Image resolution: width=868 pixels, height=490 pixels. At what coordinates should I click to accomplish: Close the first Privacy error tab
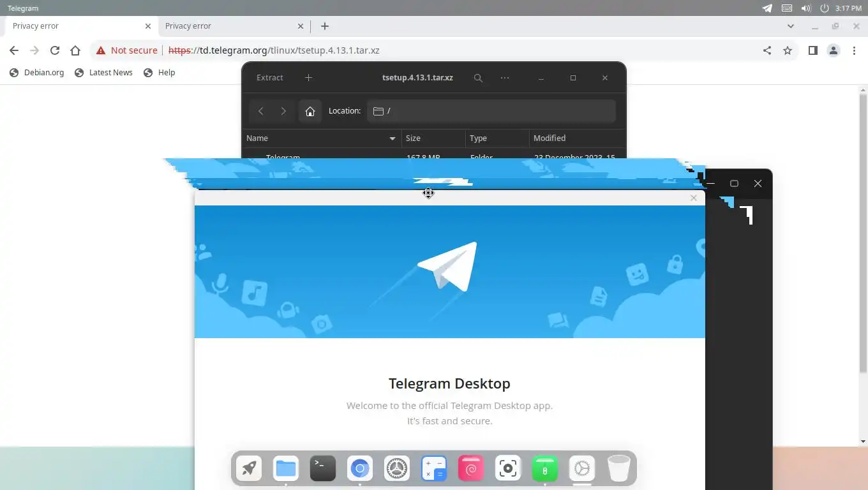pyautogui.click(x=148, y=26)
